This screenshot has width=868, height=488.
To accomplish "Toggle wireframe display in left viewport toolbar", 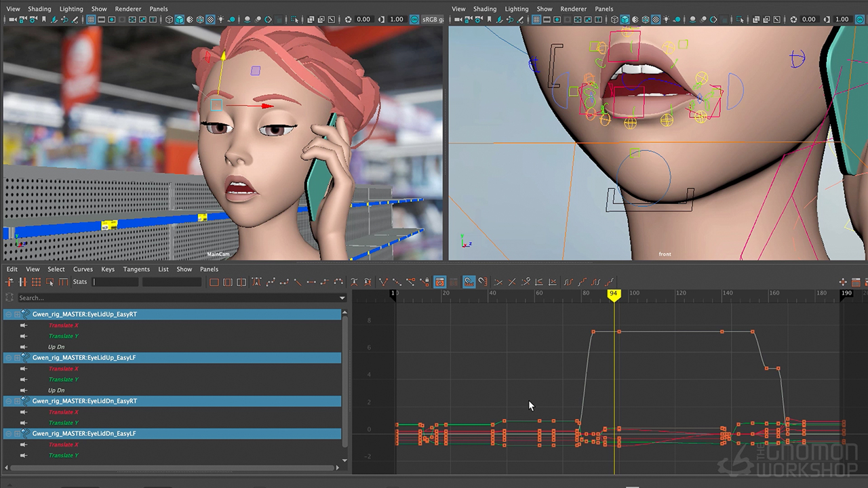I will click(x=170, y=20).
